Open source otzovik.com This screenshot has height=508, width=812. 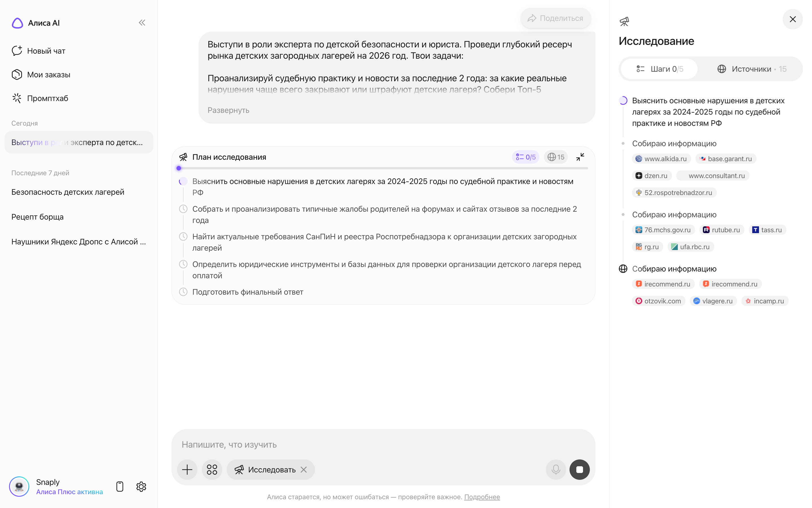pos(659,301)
